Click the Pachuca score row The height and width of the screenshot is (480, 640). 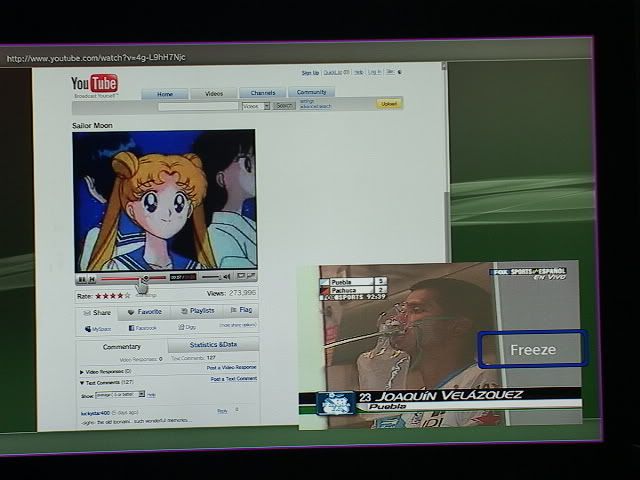[x=353, y=290]
